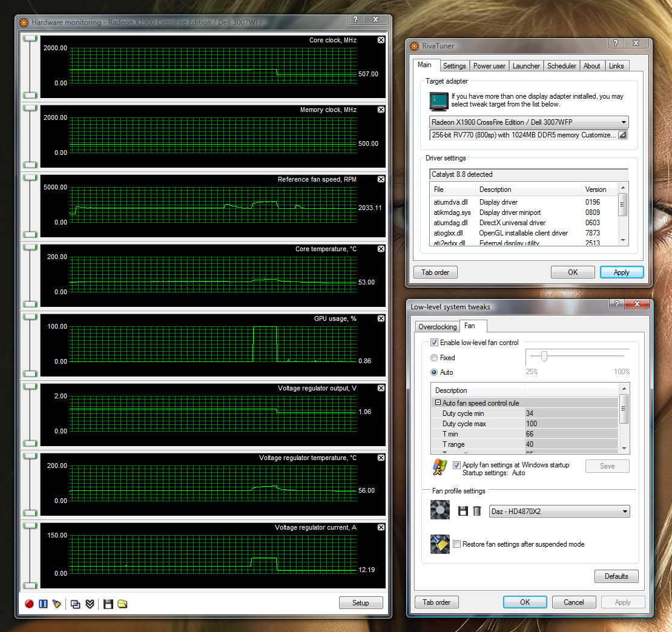Click the Duty cycle min value 34
The image size is (672, 632).
click(x=572, y=413)
